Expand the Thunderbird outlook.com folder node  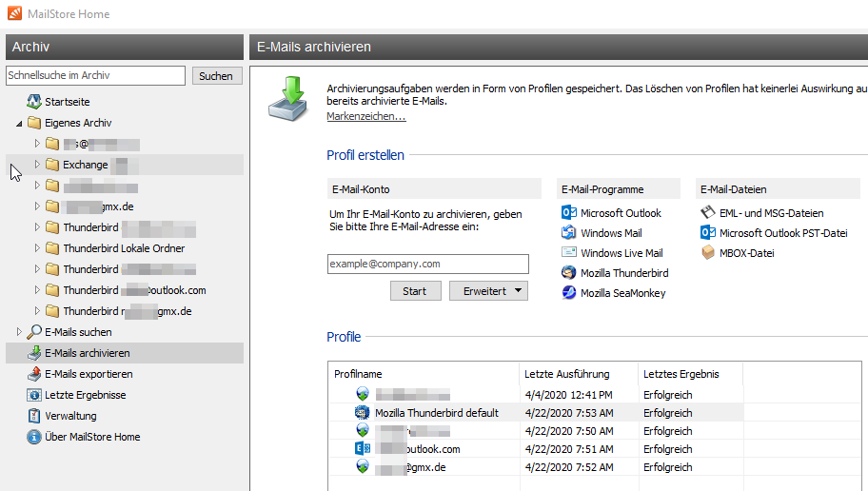coord(37,290)
